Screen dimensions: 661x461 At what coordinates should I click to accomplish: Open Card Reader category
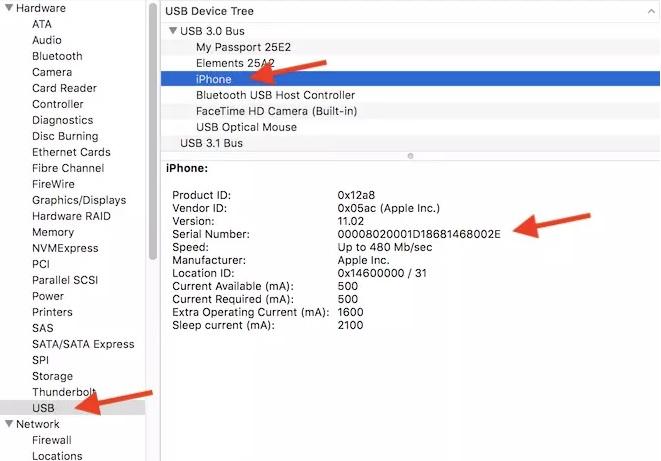pos(64,88)
